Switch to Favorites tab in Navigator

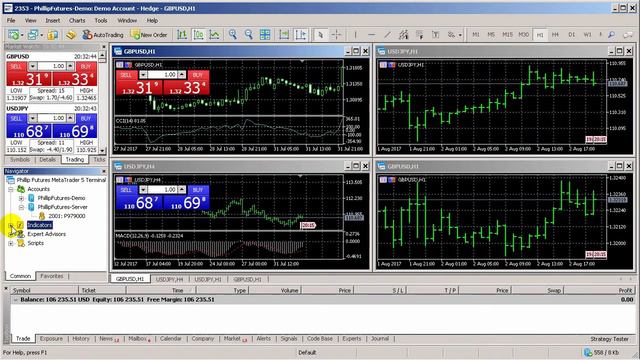[52, 276]
